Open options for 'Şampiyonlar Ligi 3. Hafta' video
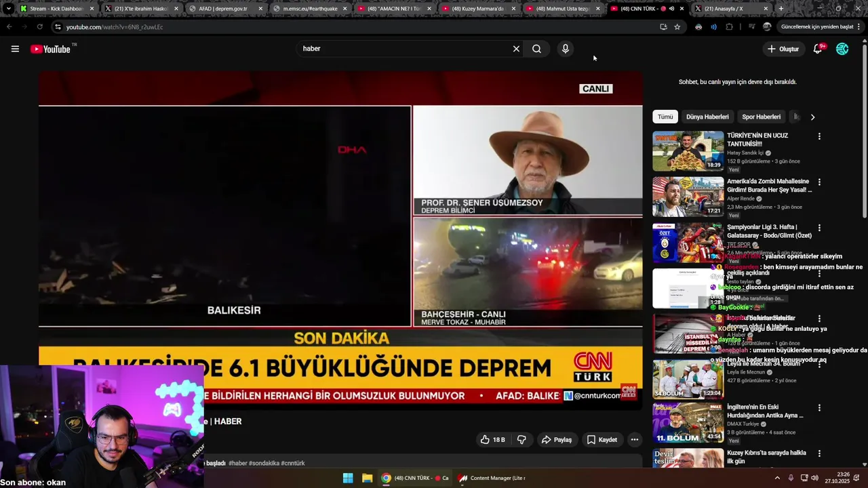Image resolution: width=868 pixels, height=488 pixels. click(819, 228)
